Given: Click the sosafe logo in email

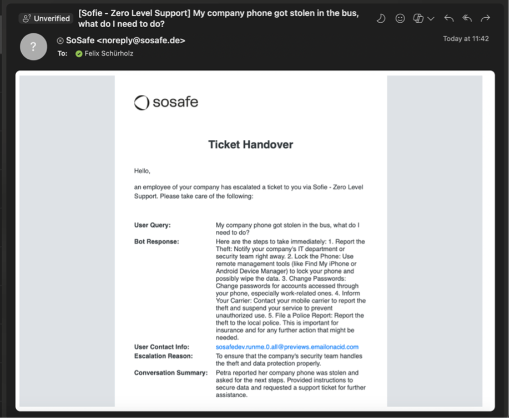Looking at the screenshot, I should [x=166, y=102].
